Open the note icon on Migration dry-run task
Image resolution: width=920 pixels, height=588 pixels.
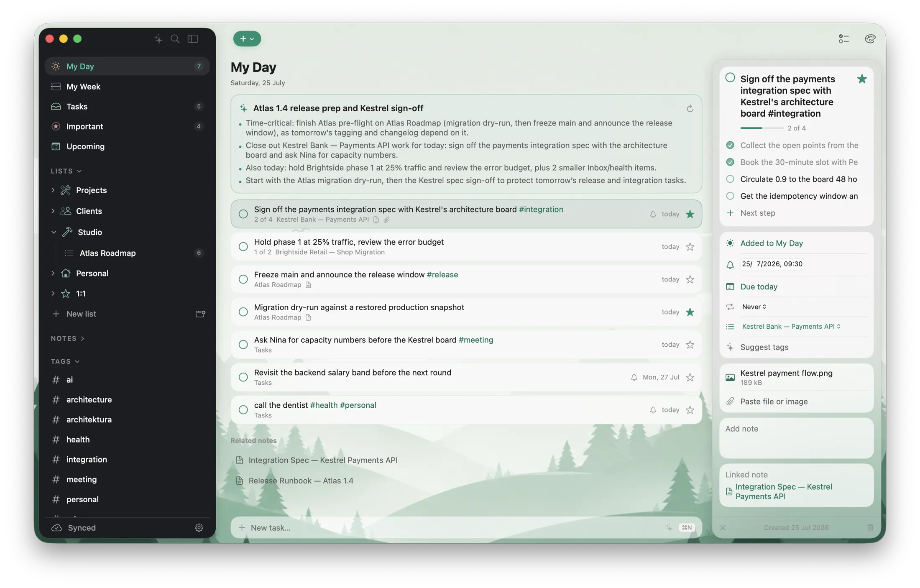coord(308,317)
